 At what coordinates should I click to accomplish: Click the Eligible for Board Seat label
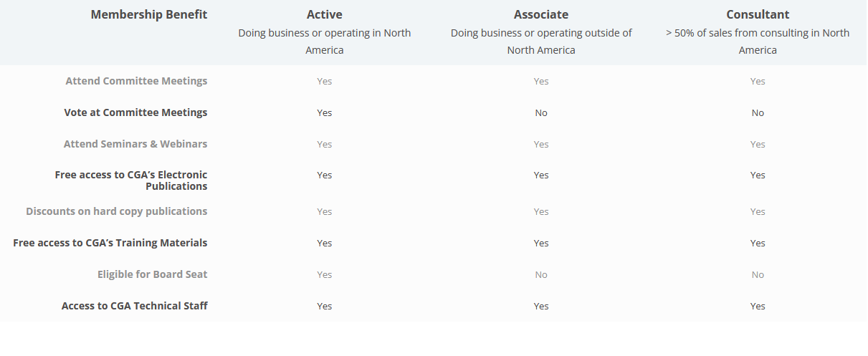tap(153, 274)
